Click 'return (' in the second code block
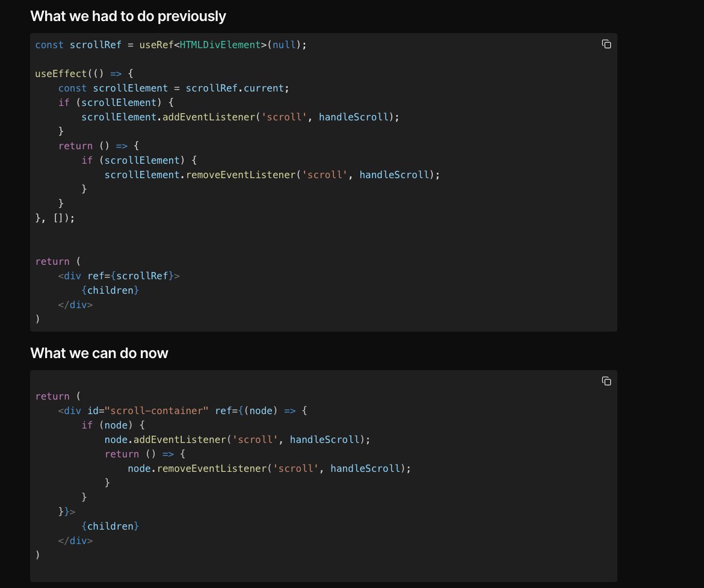The width and height of the screenshot is (704, 588). (x=58, y=396)
